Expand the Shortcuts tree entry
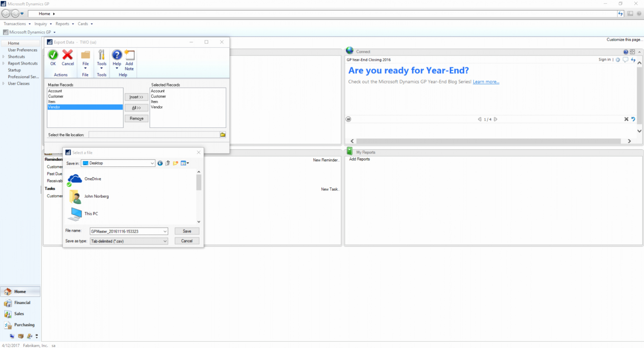 pyautogui.click(x=4, y=56)
